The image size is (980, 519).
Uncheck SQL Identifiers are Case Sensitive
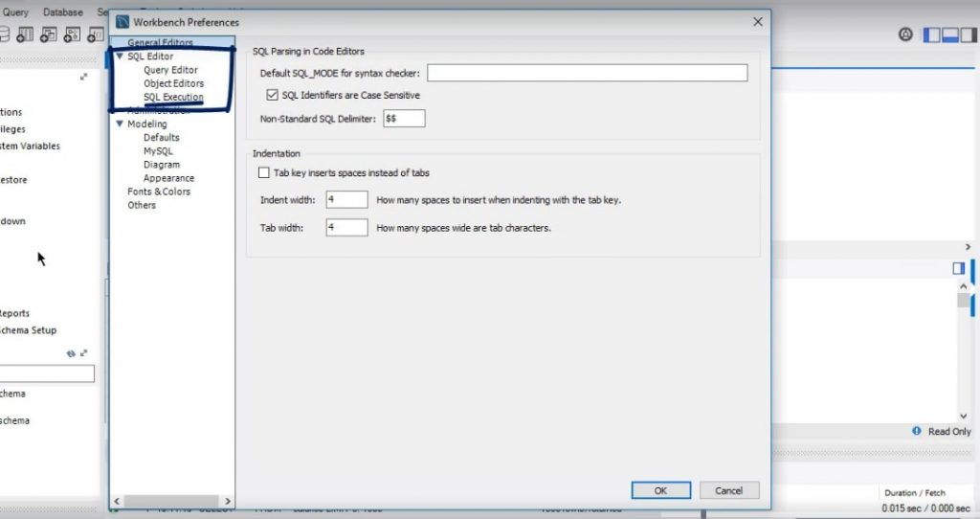pyautogui.click(x=273, y=96)
